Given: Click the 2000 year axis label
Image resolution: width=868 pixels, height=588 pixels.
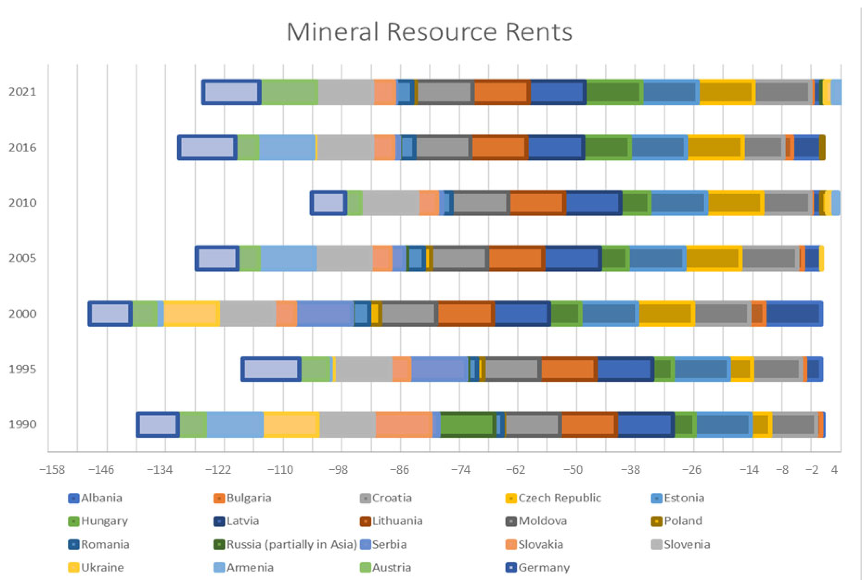Looking at the screenshot, I should pos(22,313).
